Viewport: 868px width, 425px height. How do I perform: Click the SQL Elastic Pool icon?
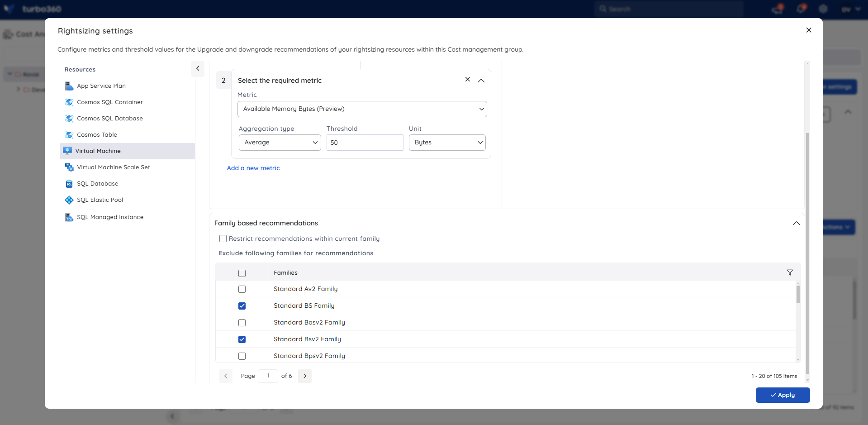coord(69,200)
